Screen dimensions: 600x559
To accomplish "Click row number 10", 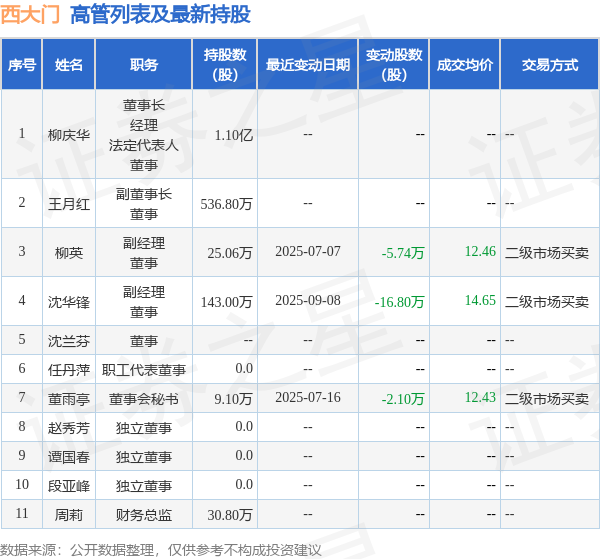I will pyautogui.click(x=22, y=484).
